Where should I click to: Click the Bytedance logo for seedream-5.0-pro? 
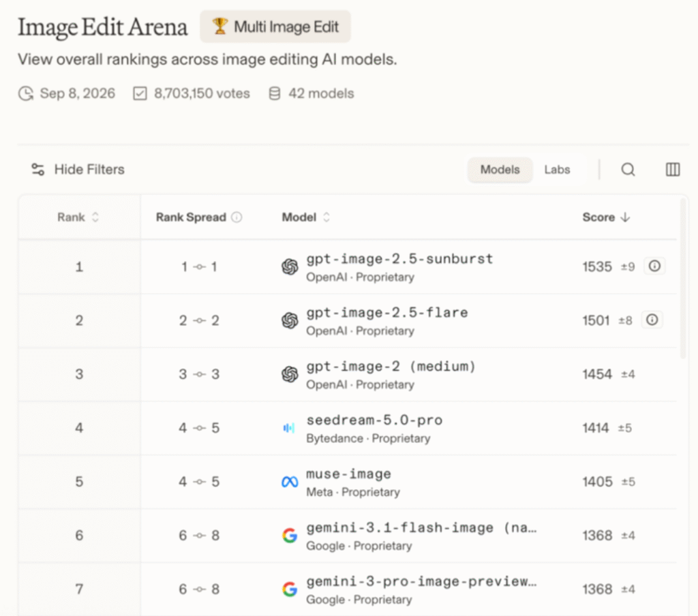[289, 428]
